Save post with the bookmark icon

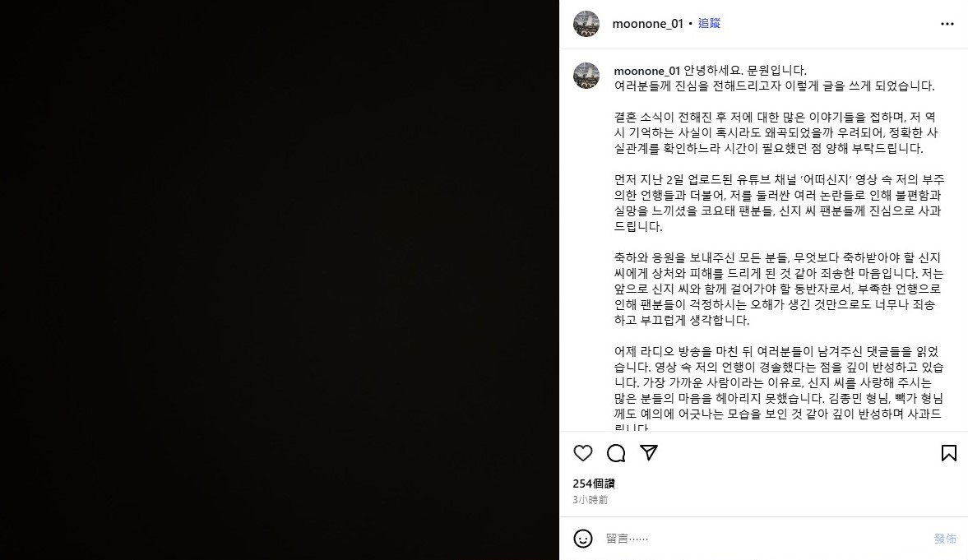coord(949,453)
